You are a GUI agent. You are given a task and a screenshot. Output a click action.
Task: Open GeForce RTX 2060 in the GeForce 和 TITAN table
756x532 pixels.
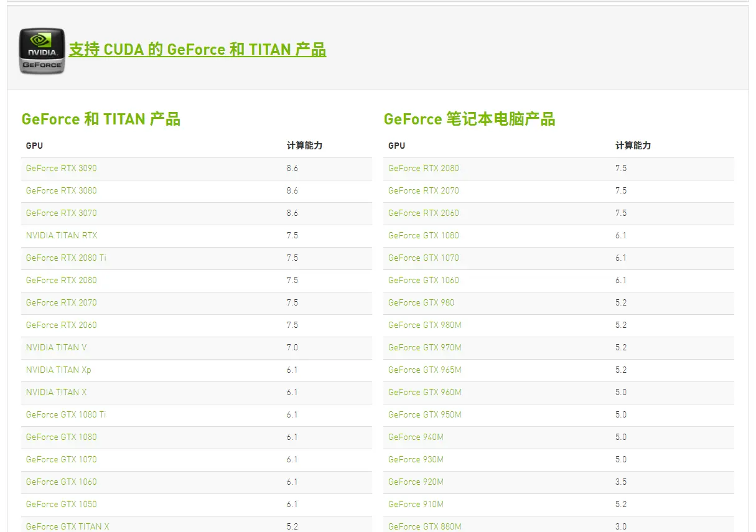(x=62, y=325)
